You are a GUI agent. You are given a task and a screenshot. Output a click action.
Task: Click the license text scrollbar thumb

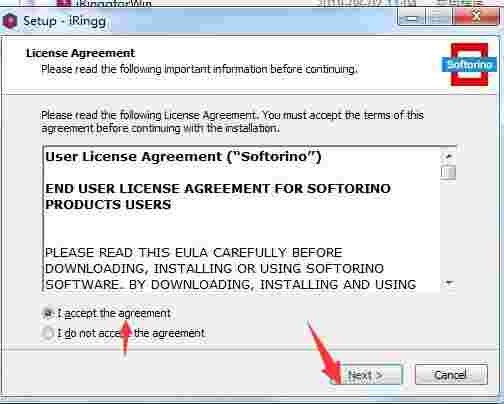[x=449, y=172]
